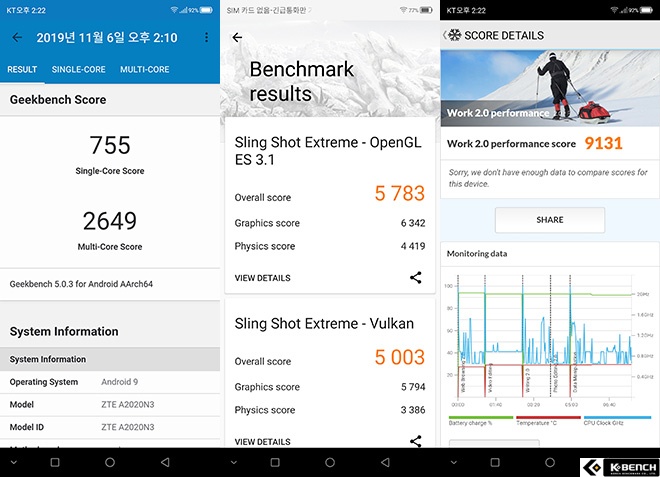
Task: Tap PCMark screen home circle button
Action: (550, 462)
